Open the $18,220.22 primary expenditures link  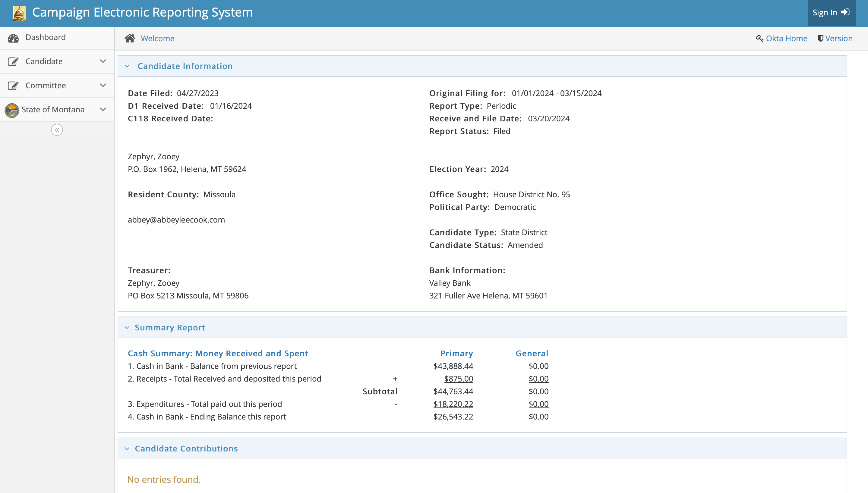pyautogui.click(x=453, y=404)
